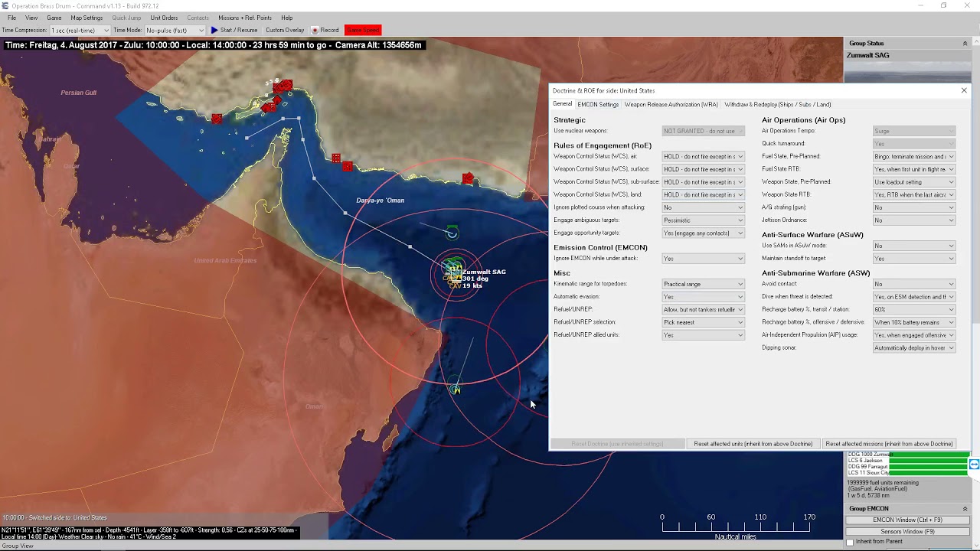Open the Help menu
980x551 pixels.
[286, 18]
